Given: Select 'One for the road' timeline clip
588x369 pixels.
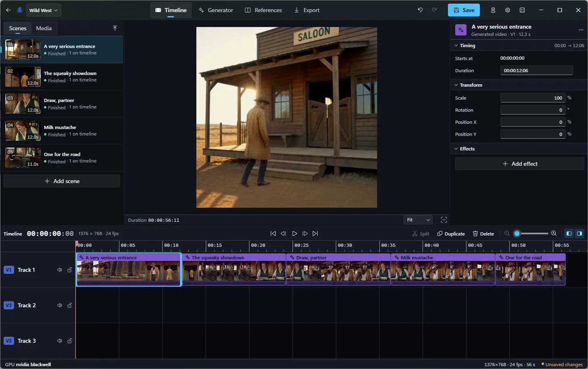Looking at the screenshot, I should pyautogui.click(x=531, y=269).
